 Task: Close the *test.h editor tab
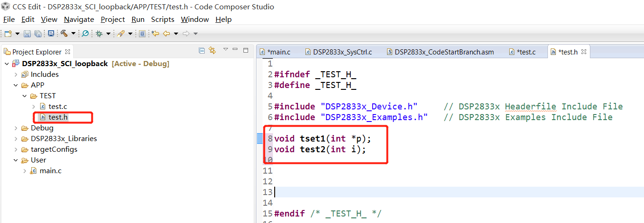coord(583,52)
